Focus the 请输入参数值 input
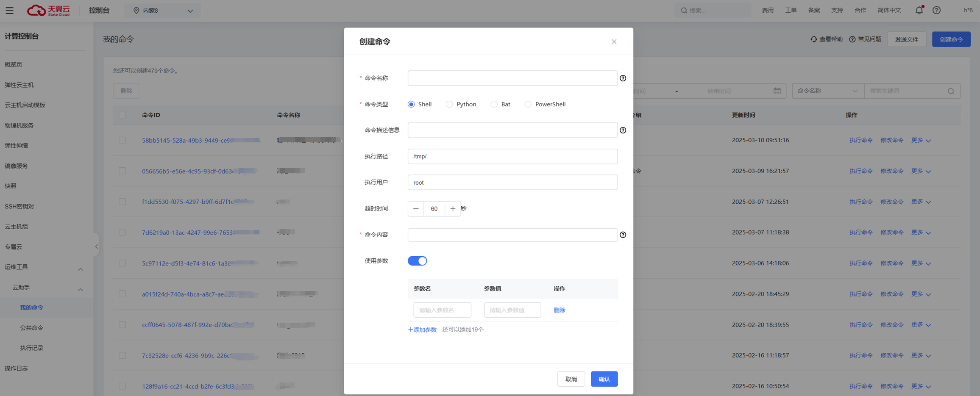Screen dimensions: 980x396 click(512, 310)
